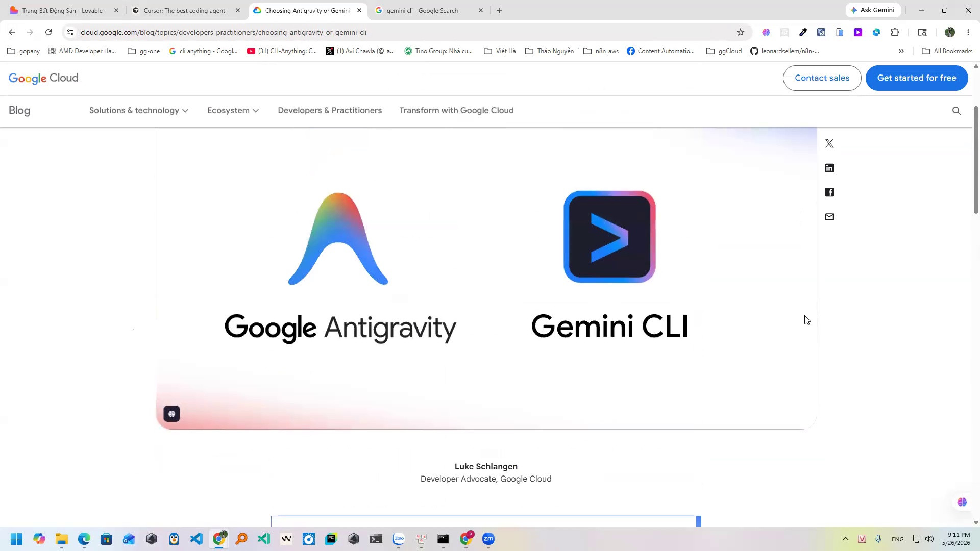Close the Choosing Antigravity or Gemini tab

(x=359, y=10)
